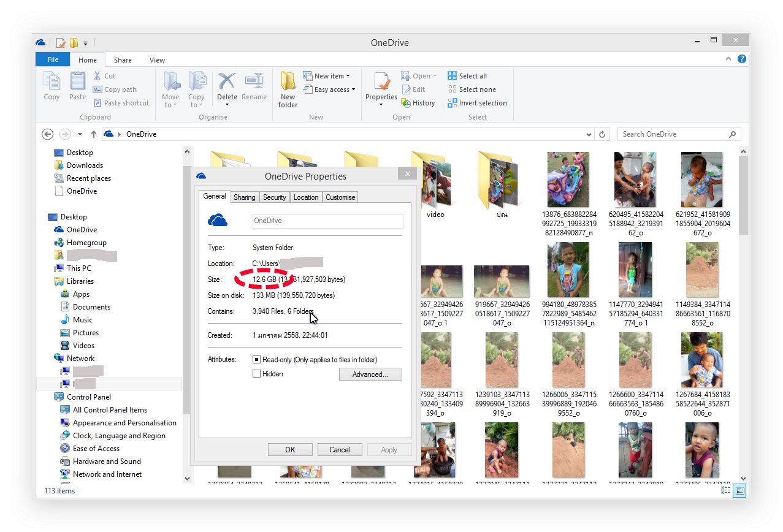Click the Back navigation arrow
783x532 pixels.
(x=47, y=134)
